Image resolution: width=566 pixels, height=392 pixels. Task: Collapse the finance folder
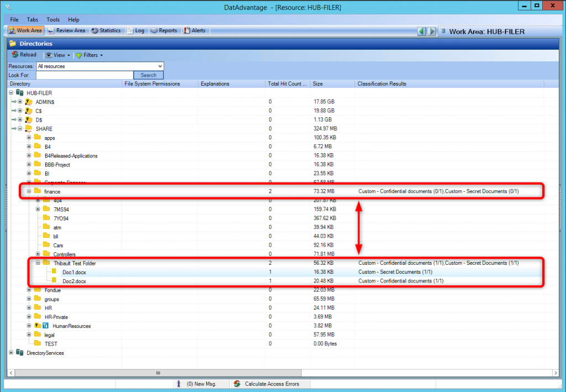pyautogui.click(x=29, y=191)
